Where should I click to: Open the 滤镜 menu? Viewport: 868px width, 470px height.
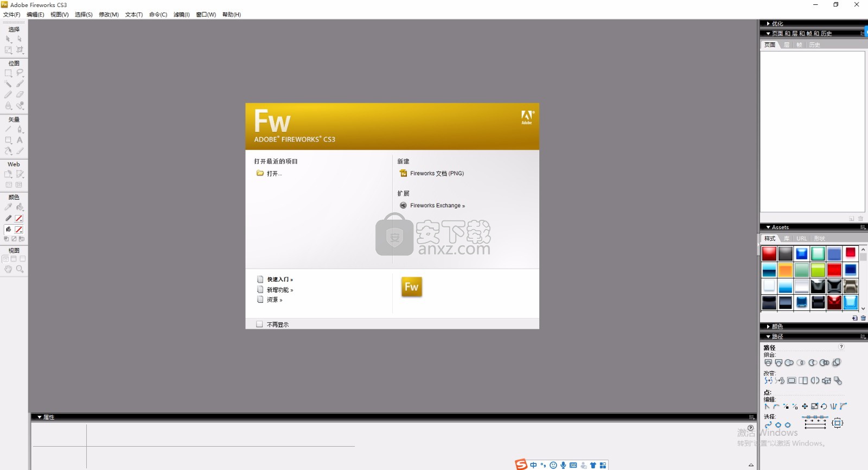[181, 15]
